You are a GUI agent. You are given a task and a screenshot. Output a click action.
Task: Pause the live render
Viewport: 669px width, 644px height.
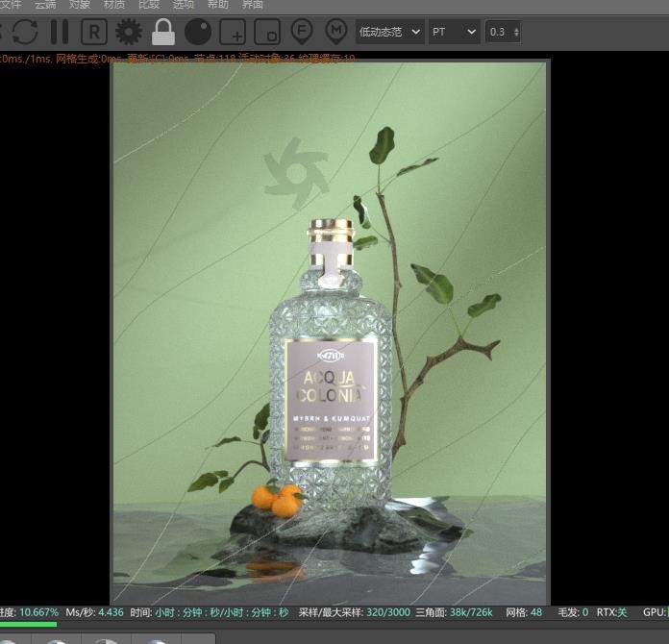click(x=60, y=32)
